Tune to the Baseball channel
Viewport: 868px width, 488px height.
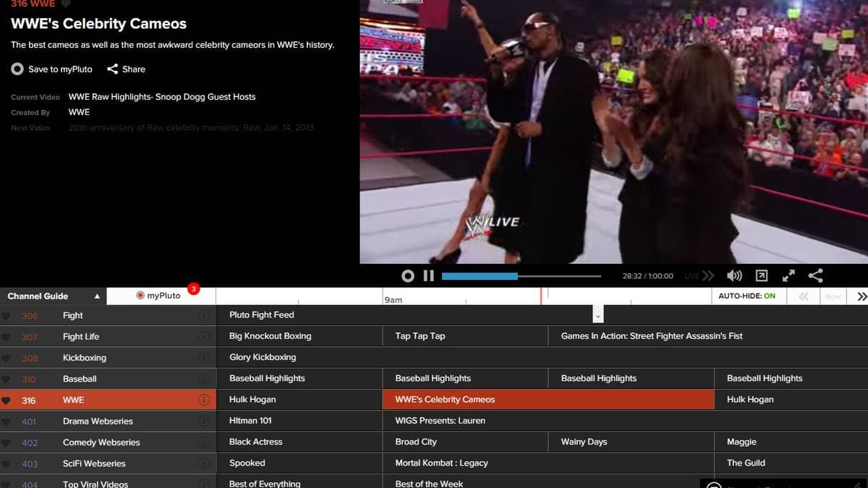(x=108, y=378)
